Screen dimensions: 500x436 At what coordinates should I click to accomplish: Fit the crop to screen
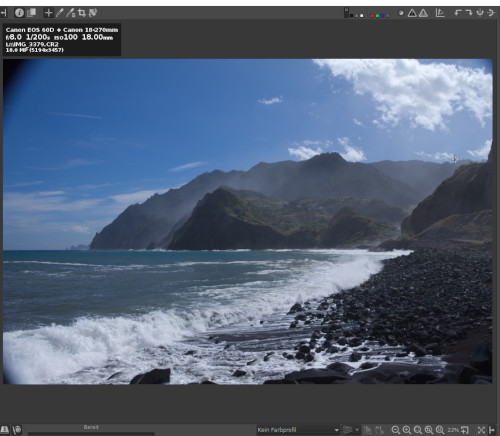[x=429, y=430]
